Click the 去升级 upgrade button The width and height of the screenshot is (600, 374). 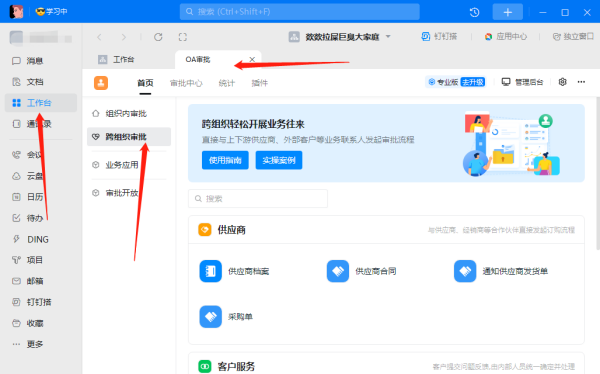pos(473,82)
